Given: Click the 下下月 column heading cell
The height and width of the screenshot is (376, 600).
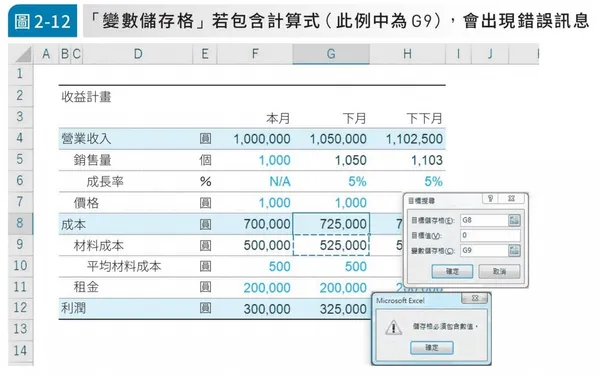Looking at the screenshot, I should click(x=424, y=118).
